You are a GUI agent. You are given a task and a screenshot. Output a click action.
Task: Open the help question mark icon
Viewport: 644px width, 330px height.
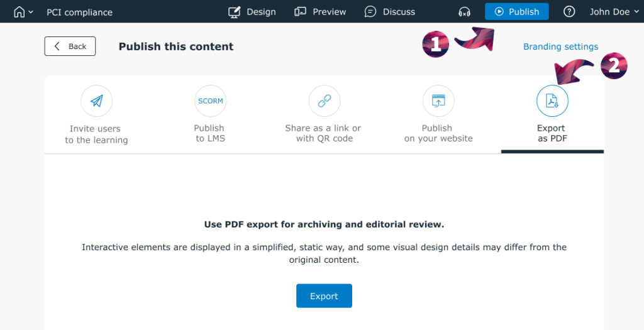coord(569,12)
